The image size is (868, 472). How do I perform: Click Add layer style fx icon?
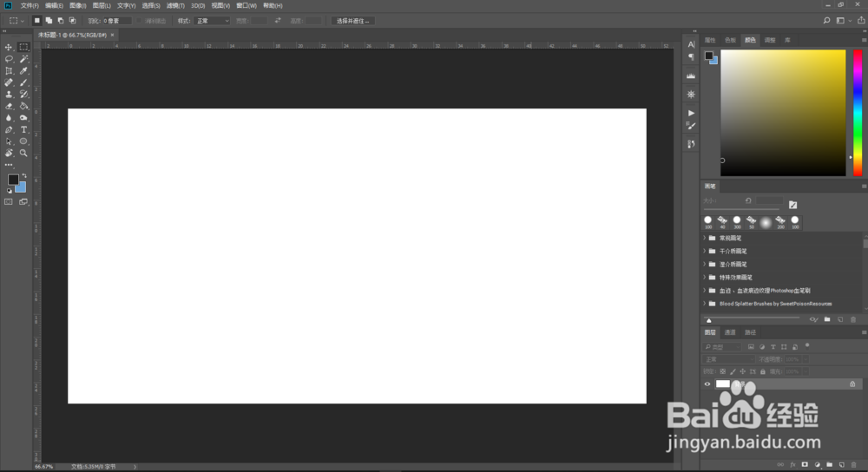(x=792, y=465)
